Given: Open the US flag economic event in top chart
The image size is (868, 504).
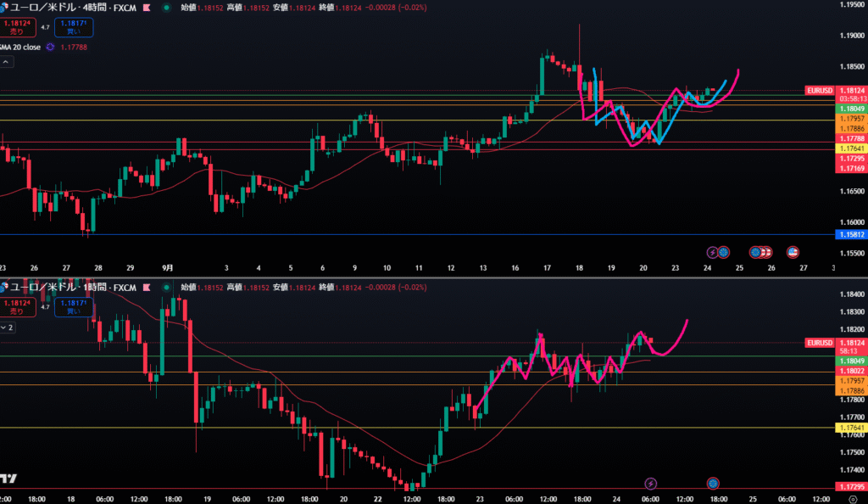Looking at the screenshot, I should pyautogui.click(x=793, y=251).
